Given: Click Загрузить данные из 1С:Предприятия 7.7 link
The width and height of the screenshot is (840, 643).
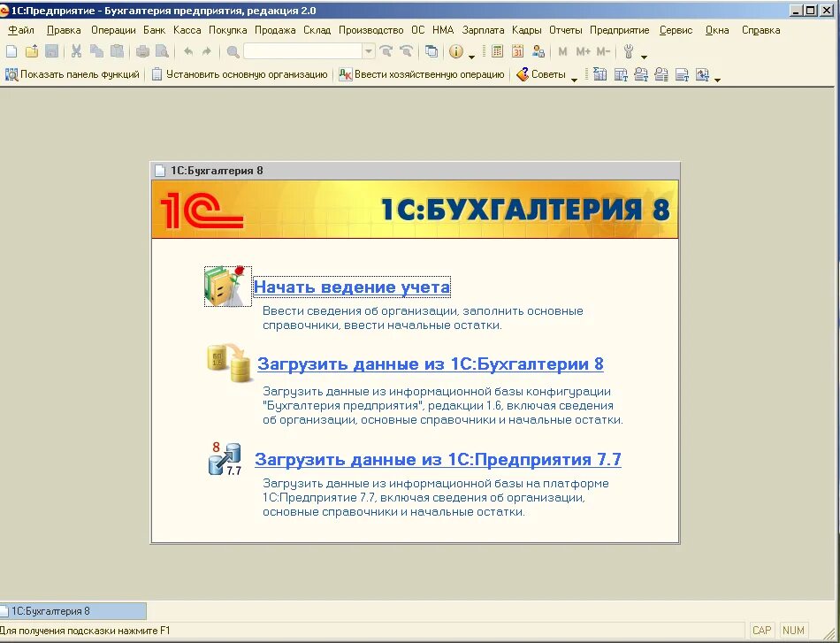Looking at the screenshot, I should click(x=438, y=459).
